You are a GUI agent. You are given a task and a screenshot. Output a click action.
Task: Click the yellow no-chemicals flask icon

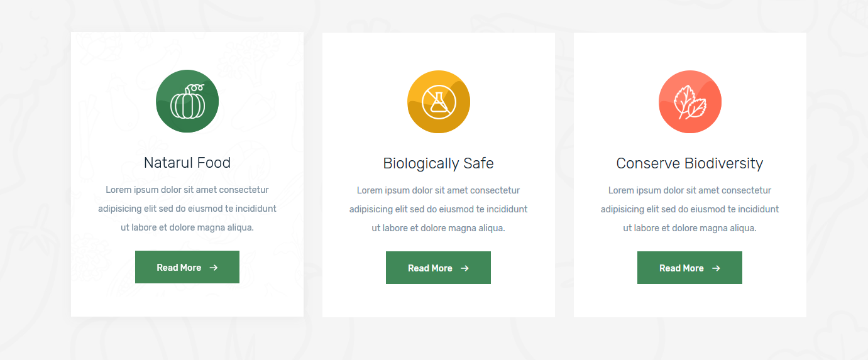coord(439,102)
